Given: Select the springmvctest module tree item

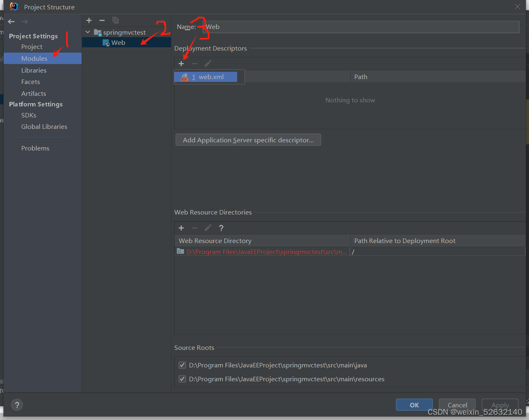Looking at the screenshot, I should coord(124,32).
